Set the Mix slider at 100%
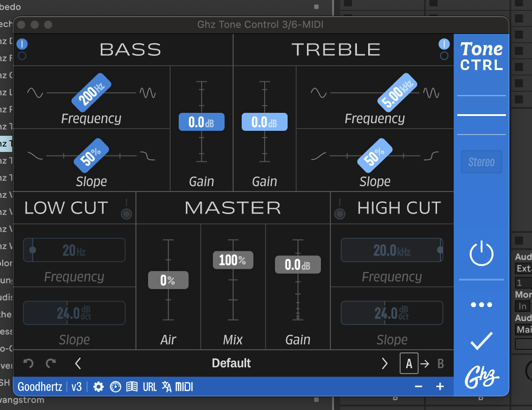Image resolution: width=532 pixels, height=410 pixels. click(233, 260)
